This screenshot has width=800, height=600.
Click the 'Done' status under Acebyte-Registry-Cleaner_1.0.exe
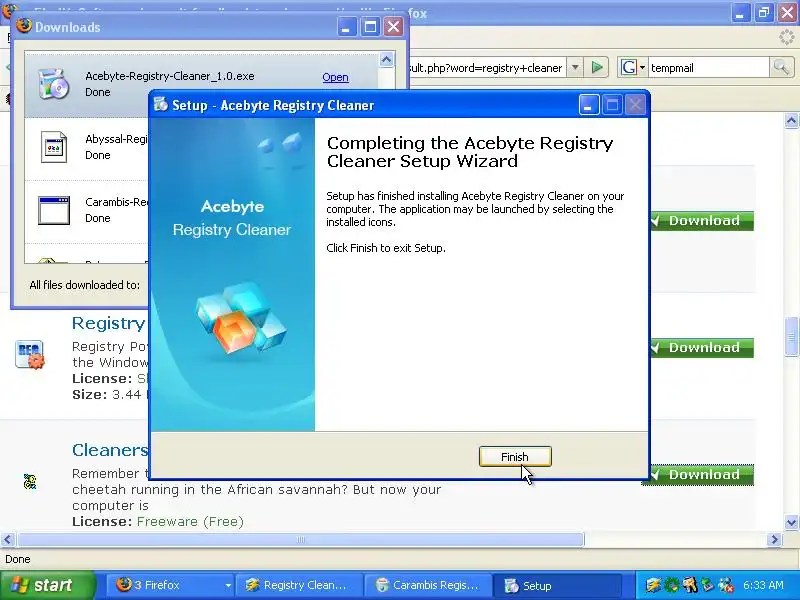pos(97,92)
